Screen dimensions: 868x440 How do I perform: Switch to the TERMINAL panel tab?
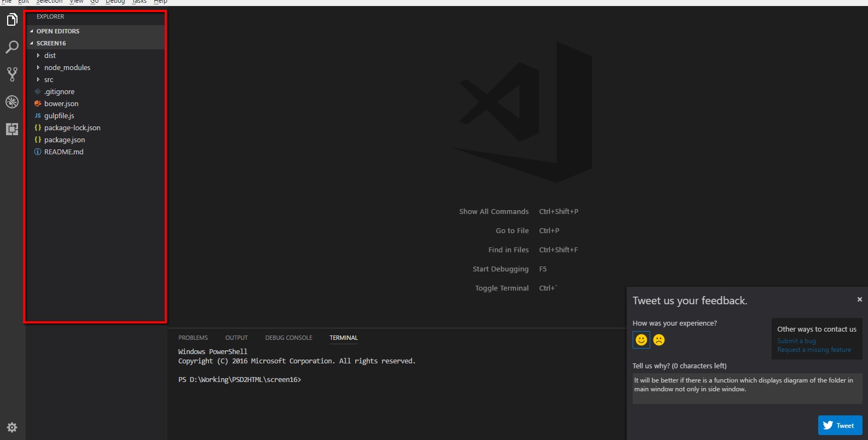[x=344, y=338]
